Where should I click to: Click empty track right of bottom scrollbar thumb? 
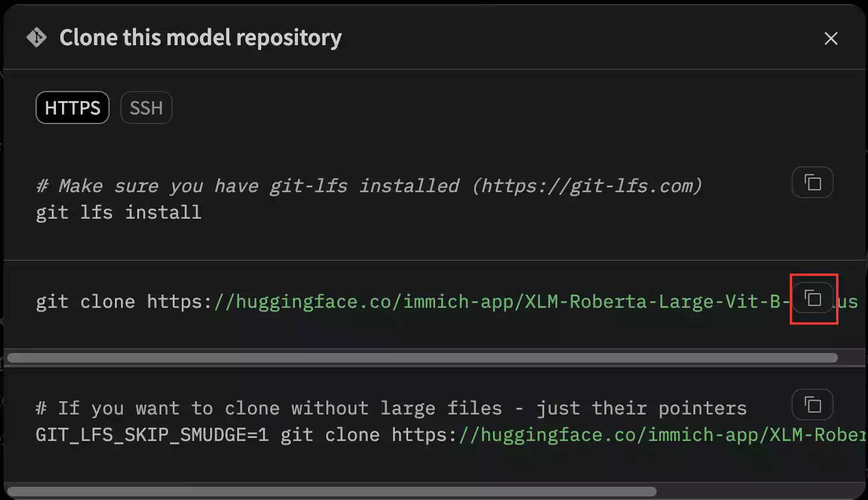coord(758,492)
